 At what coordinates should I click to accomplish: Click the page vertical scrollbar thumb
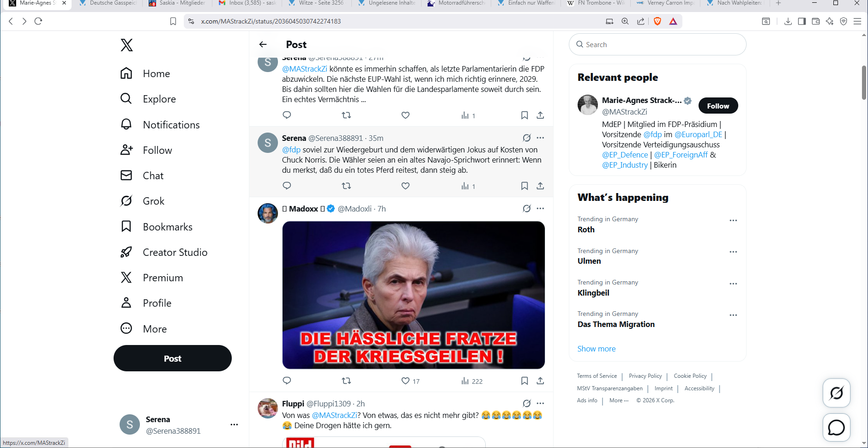864,82
